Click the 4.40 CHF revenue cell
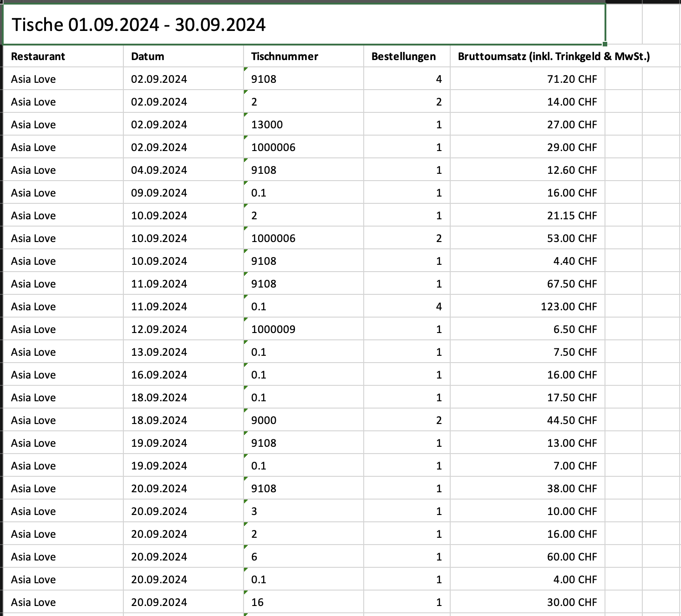The width and height of the screenshot is (681, 616). coord(528,261)
